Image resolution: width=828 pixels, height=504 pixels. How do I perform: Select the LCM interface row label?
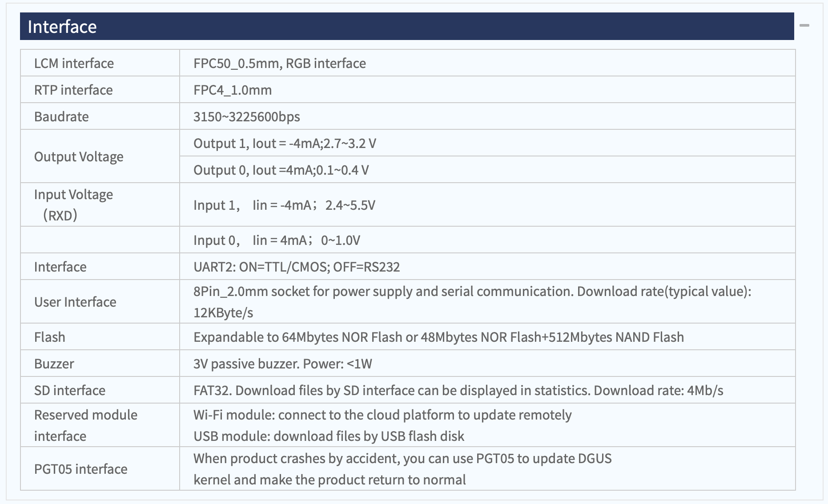click(74, 63)
